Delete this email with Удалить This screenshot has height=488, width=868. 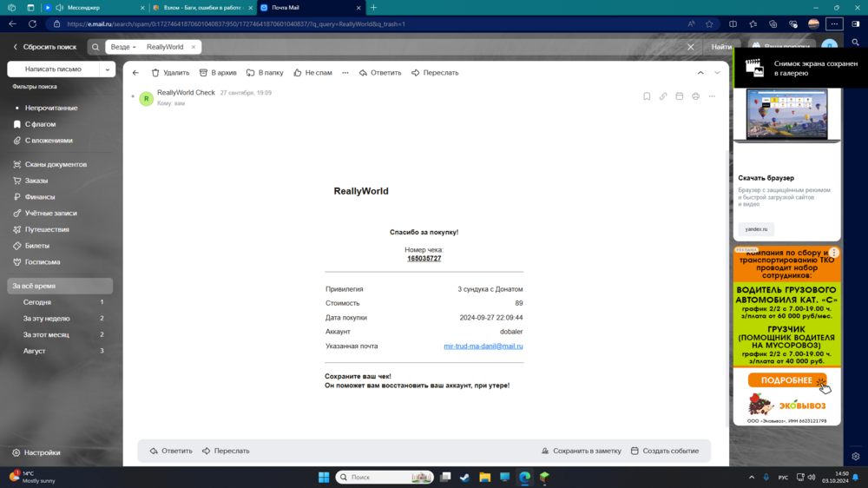click(x=170, y=73)
